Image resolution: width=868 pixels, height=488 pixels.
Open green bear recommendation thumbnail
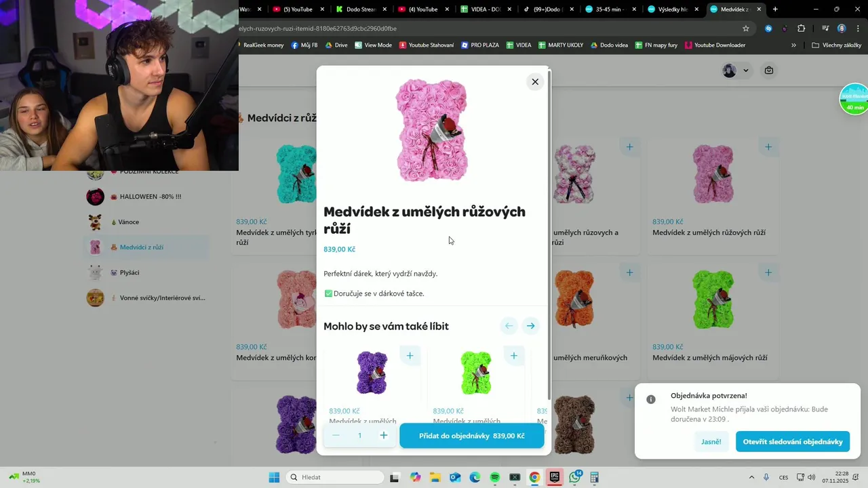pyautogui.click(x=476, y=373)
